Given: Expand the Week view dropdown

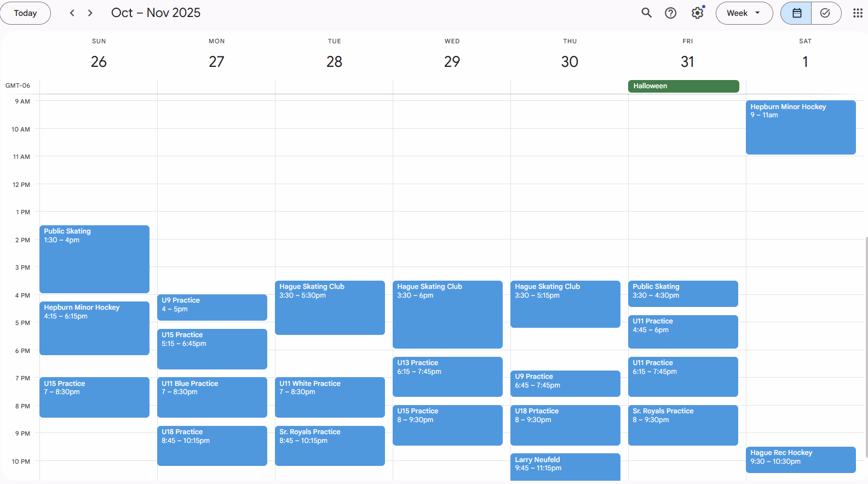Looking at the screenshot, I should (x=744, y=13).
